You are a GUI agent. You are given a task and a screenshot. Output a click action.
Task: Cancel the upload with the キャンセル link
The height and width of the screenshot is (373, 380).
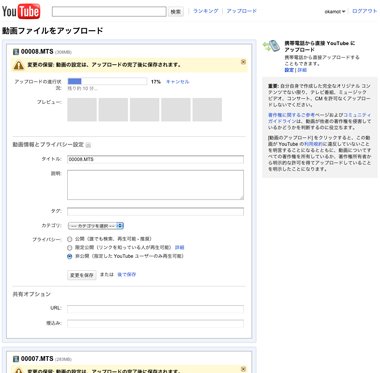coord(177,82)
